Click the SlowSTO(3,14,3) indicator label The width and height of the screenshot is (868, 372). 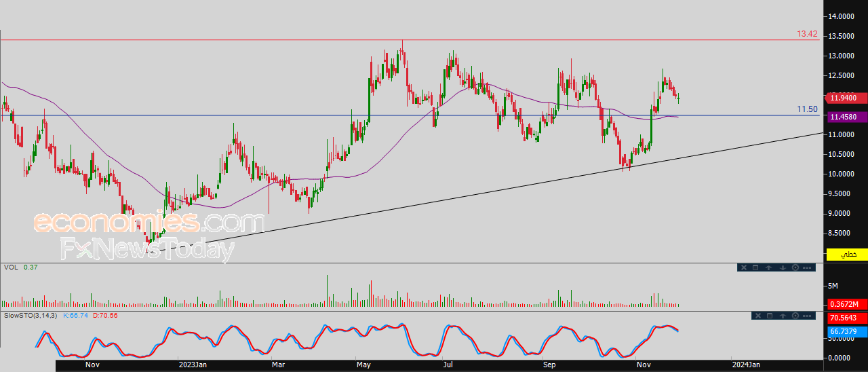click(x=32, y=316)
